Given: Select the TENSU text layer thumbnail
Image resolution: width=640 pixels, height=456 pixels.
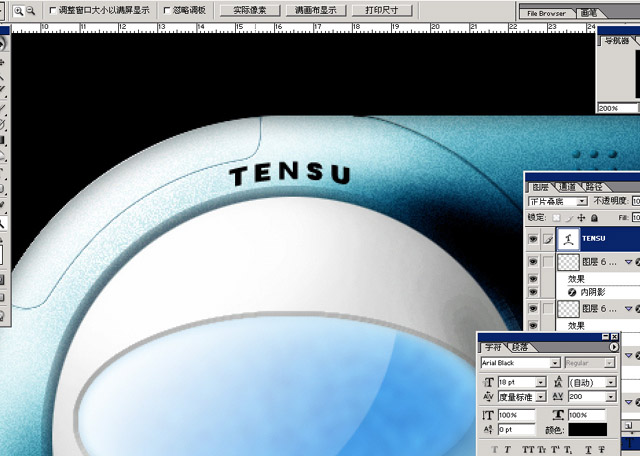Looking at the screenshot, I should [x=568, y=239].
